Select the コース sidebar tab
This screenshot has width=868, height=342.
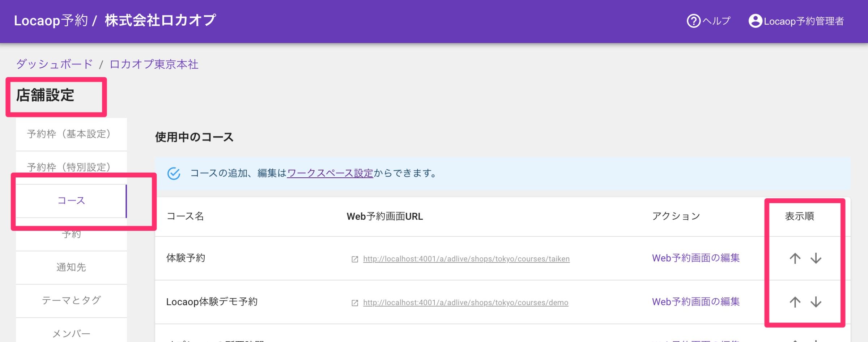pyautogui.click(x=71, y=201)
